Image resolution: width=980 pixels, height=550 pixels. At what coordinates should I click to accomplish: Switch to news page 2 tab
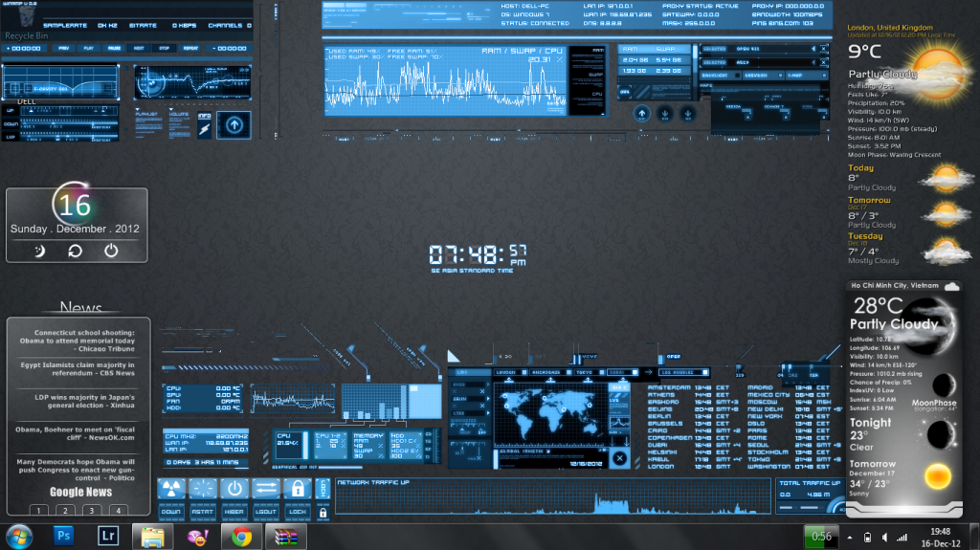point(65,510)
